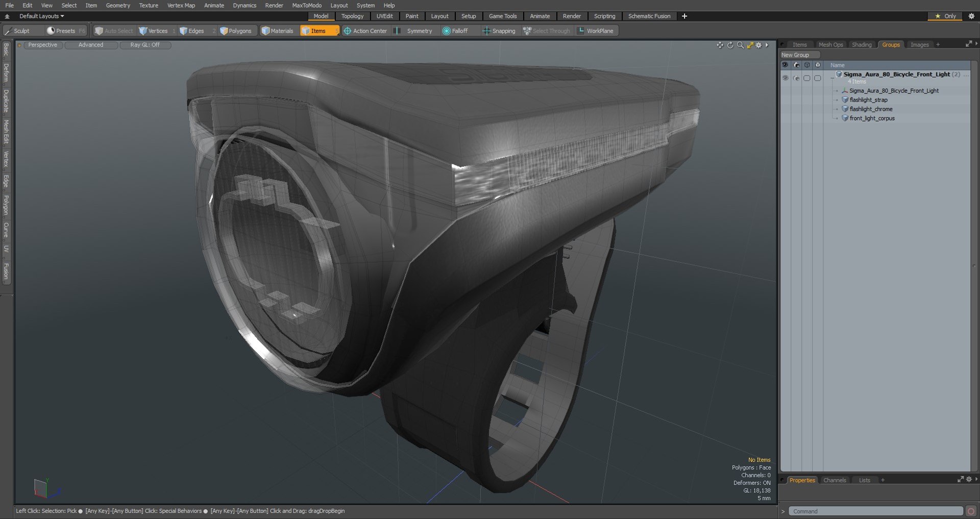Open the Action Center options
This screenshot has width=980, height=519.
click(x=365, y=31)
